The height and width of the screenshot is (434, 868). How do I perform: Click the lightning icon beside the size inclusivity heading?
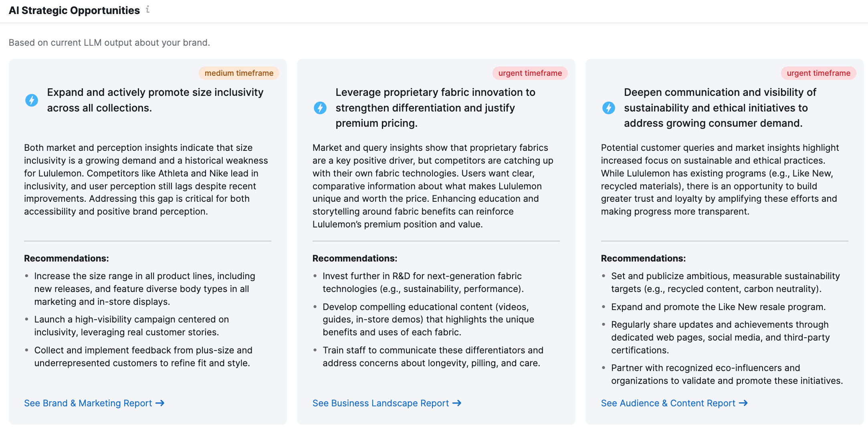coord(32,100)
